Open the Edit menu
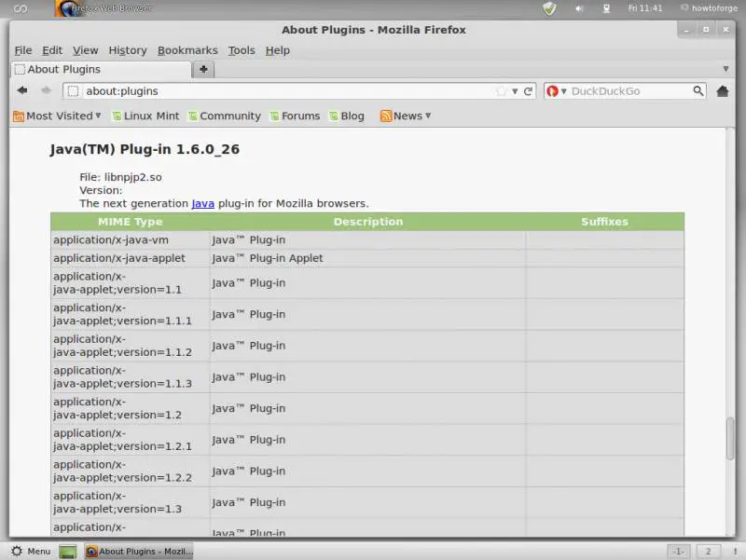Screen dimensions: 746x560 [52, 50]
